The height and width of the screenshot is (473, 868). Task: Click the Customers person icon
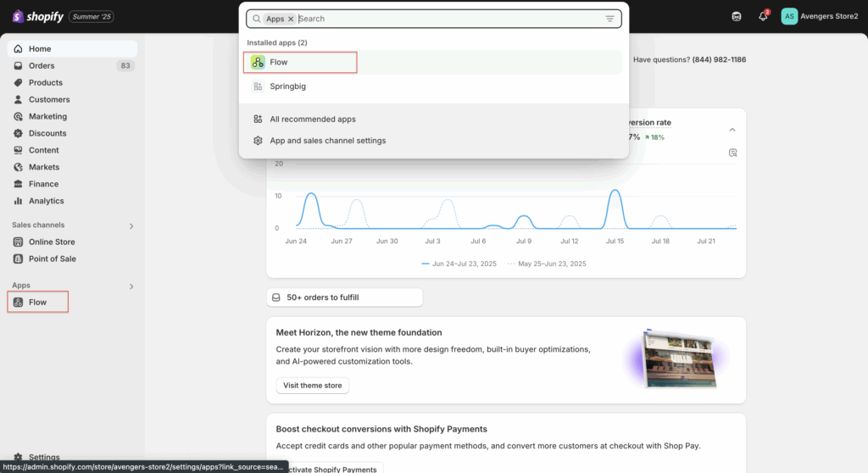click(19, 100)
